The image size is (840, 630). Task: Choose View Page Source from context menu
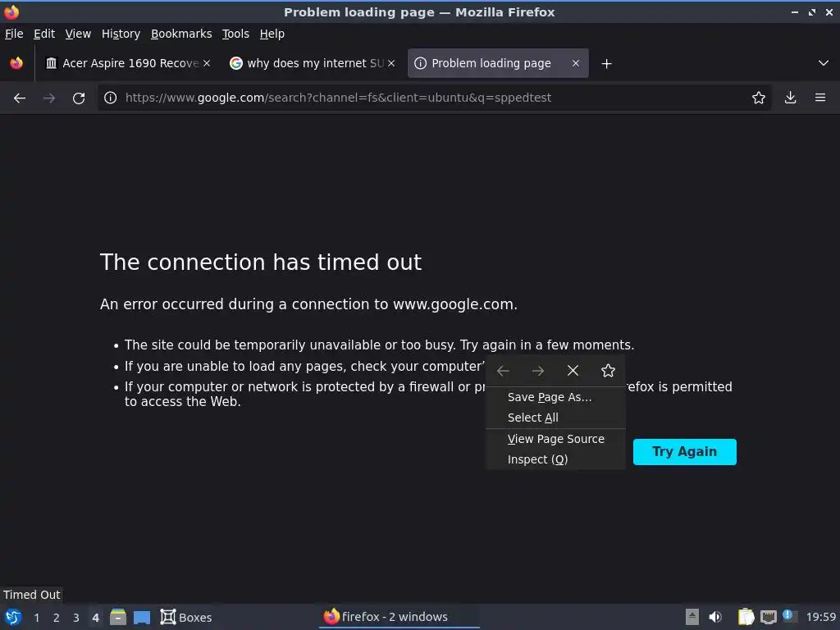click(555, 439)
